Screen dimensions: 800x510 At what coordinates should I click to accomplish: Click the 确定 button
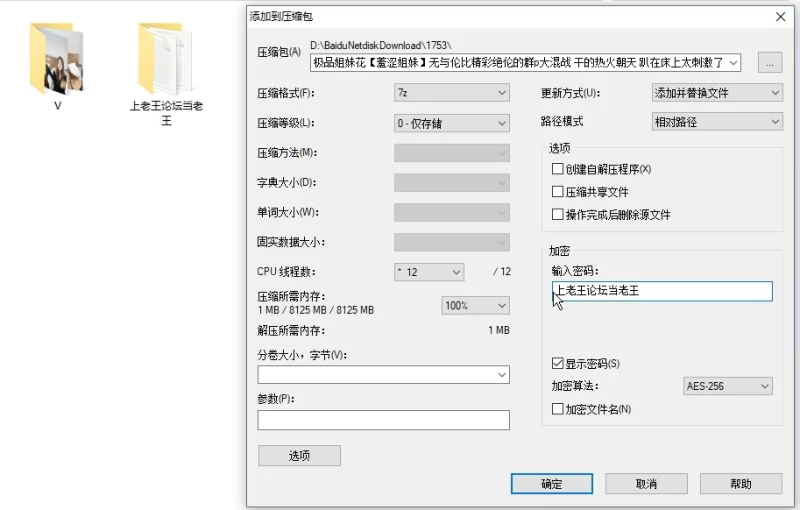(552, 483)
